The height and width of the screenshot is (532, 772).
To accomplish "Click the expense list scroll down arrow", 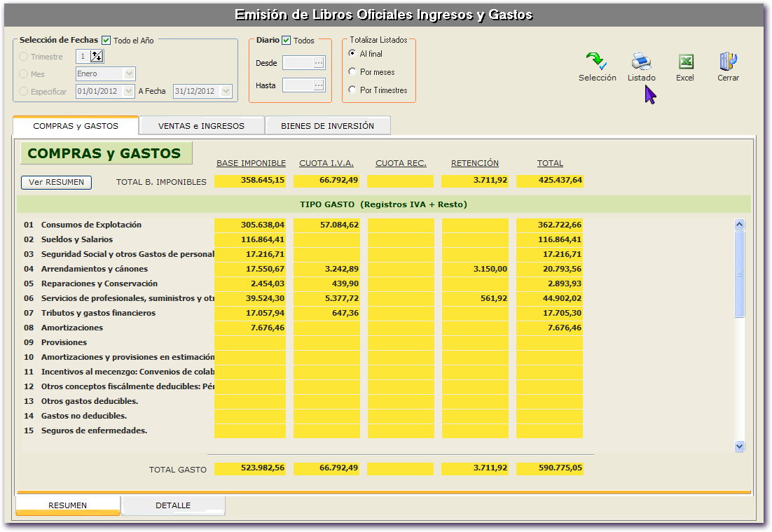I will [739, 447].
